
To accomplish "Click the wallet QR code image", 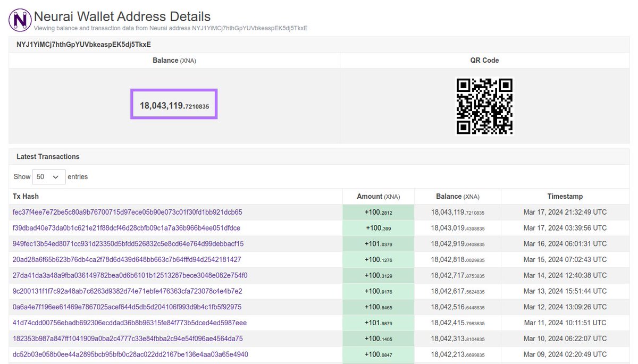I will pos(485,106).
